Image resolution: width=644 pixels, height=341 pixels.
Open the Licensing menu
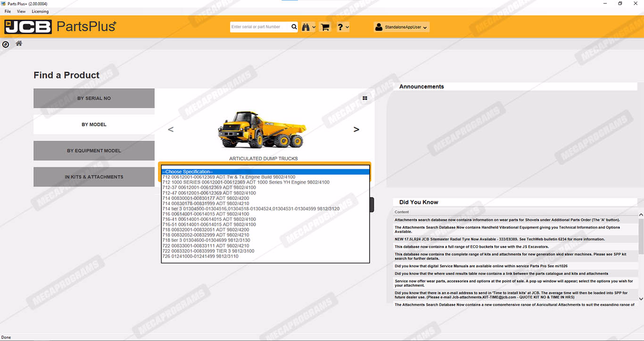pyautogui.click(x=40, y=11)
